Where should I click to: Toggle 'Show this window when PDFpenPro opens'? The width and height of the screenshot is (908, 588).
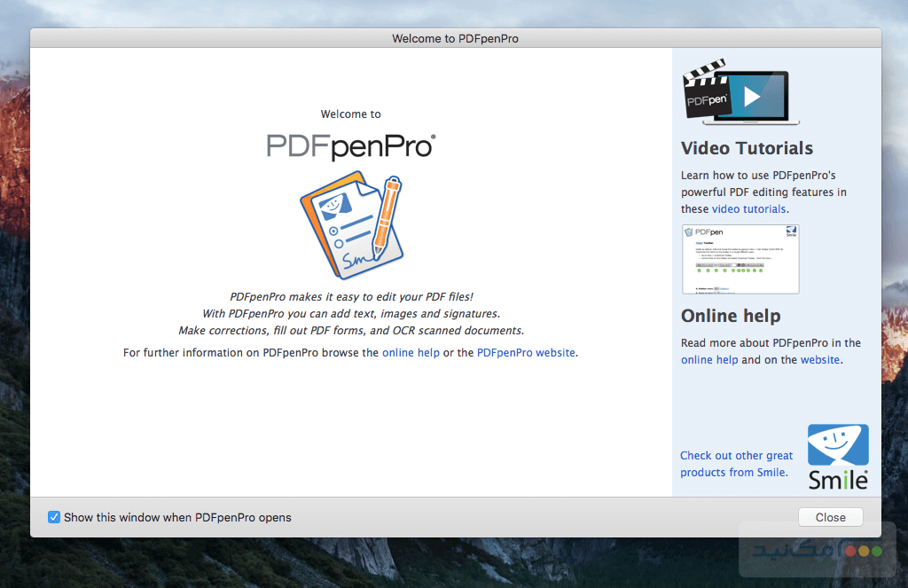(54, 517)
